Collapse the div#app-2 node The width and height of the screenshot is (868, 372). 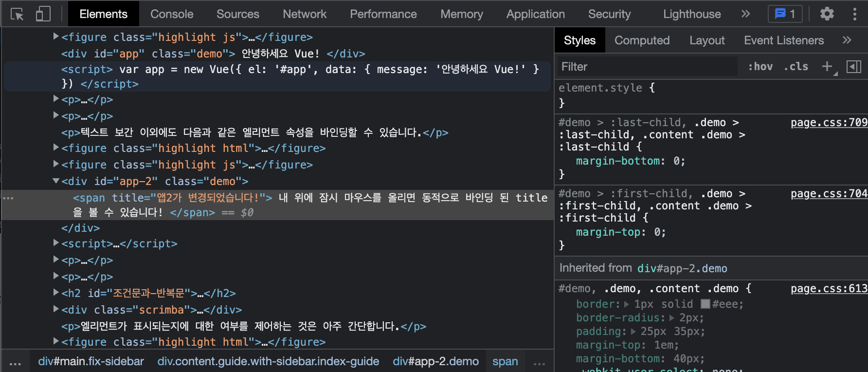click(56, 181)
